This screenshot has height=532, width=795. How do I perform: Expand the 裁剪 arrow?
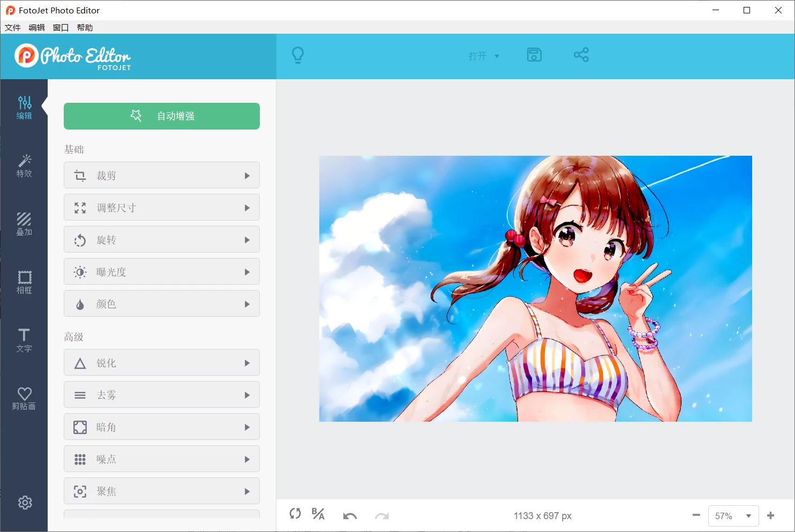247,176
